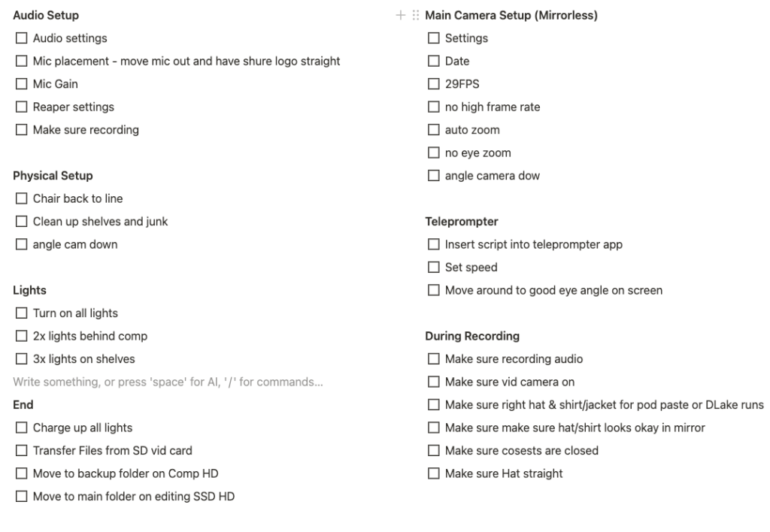Check the Make sure Hat straight item
The height and width of the screenshot is (532, 770).
[434, 473]
